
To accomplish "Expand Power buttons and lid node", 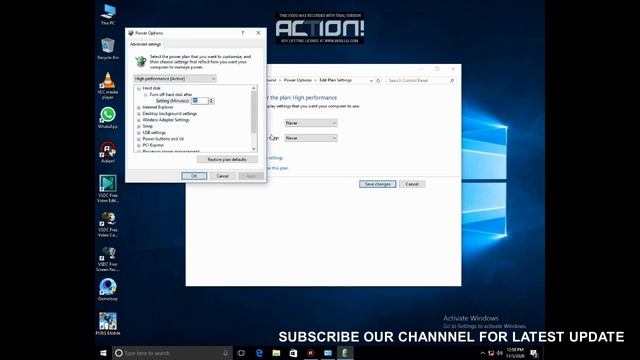I will tap(138, 139).
